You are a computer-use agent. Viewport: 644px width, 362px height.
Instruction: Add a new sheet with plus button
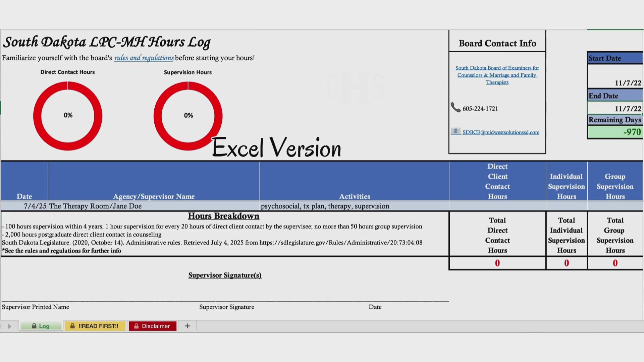[187, 326]
